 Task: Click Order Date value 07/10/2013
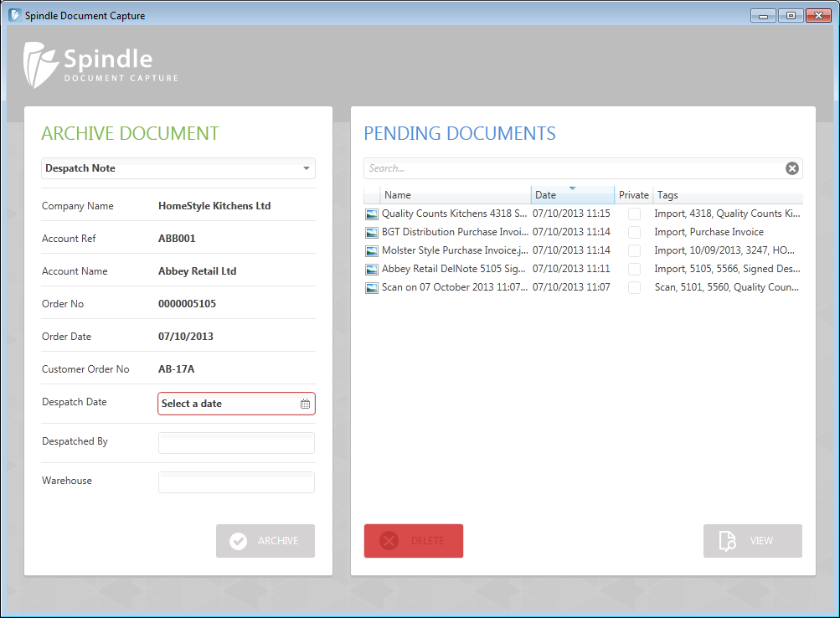point(185,337)
